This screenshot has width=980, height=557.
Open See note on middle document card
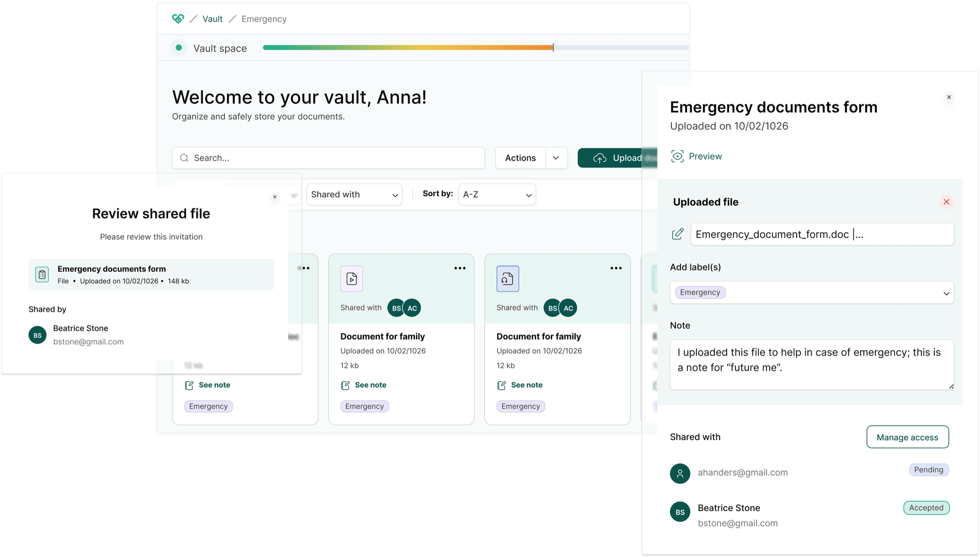click(363, 385)
